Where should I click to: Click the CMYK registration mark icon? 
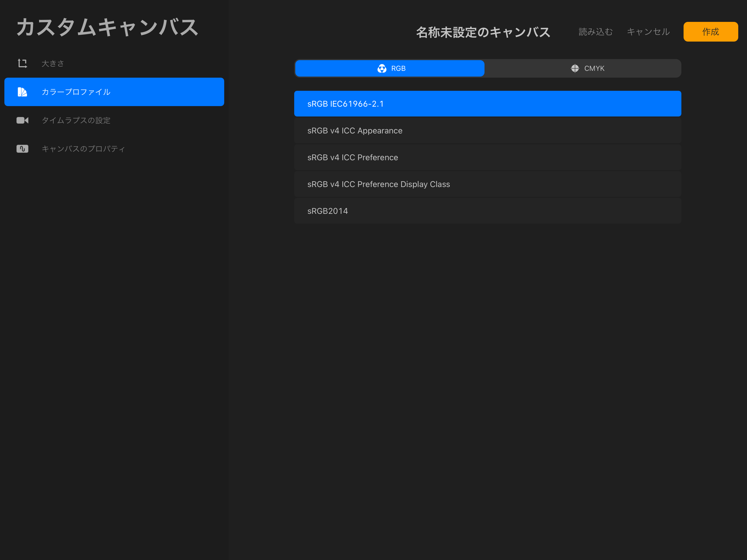(575, 69)
